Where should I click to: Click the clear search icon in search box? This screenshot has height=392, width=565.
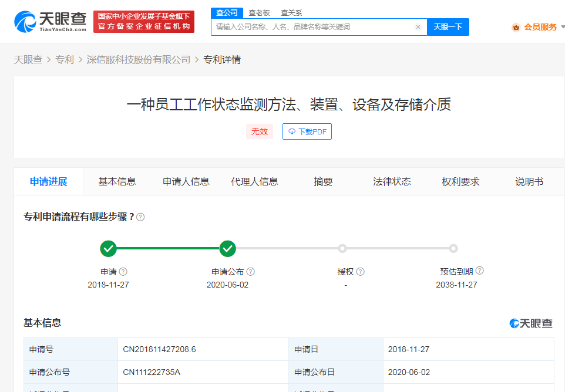[x=418, y=27]
